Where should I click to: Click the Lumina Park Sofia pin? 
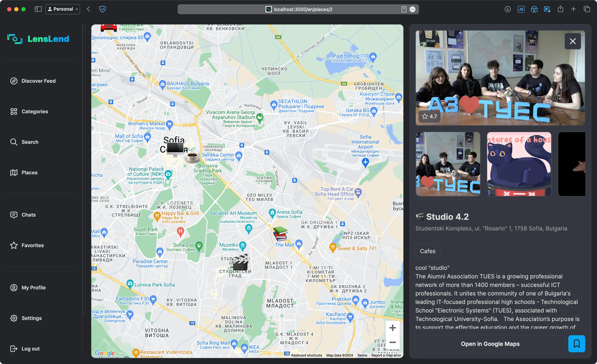tap(130, 284)
